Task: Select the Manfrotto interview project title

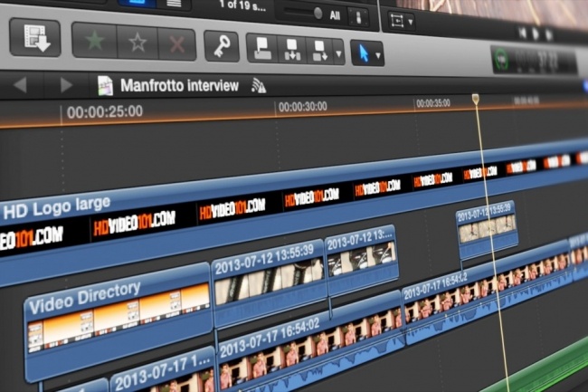Action: pos(179,86)
